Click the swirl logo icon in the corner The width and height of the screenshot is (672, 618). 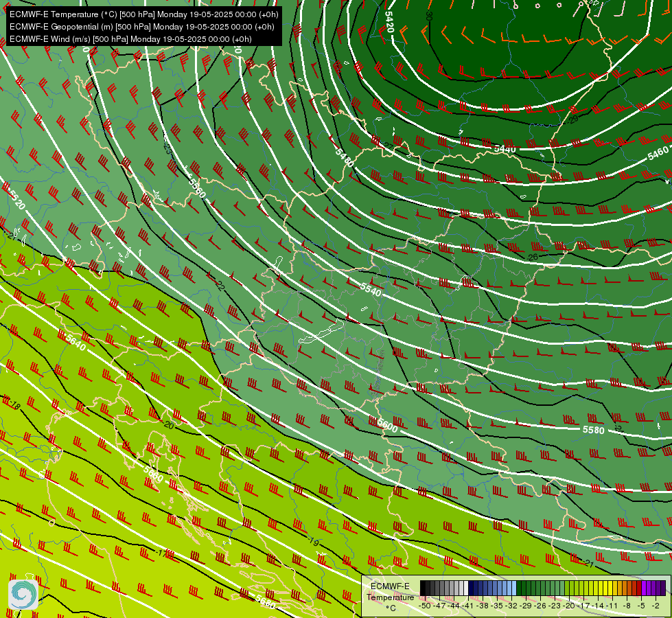tap(23, 594)
